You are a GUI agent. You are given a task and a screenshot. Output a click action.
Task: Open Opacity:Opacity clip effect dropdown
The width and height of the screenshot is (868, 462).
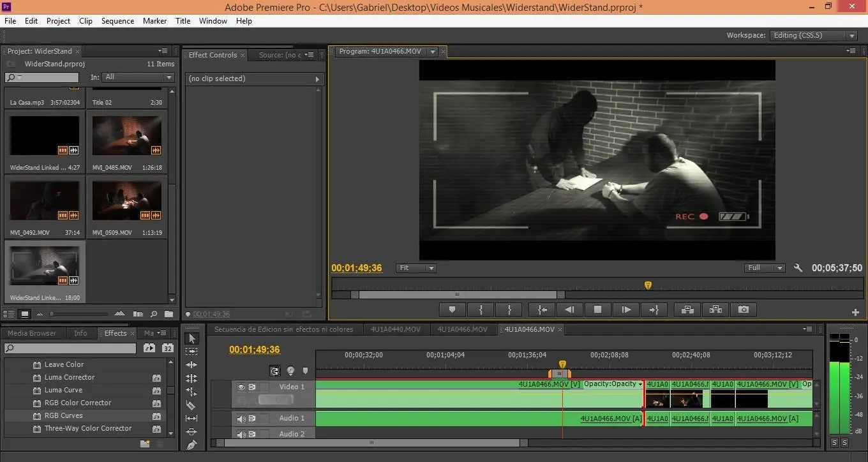(640, 384)
